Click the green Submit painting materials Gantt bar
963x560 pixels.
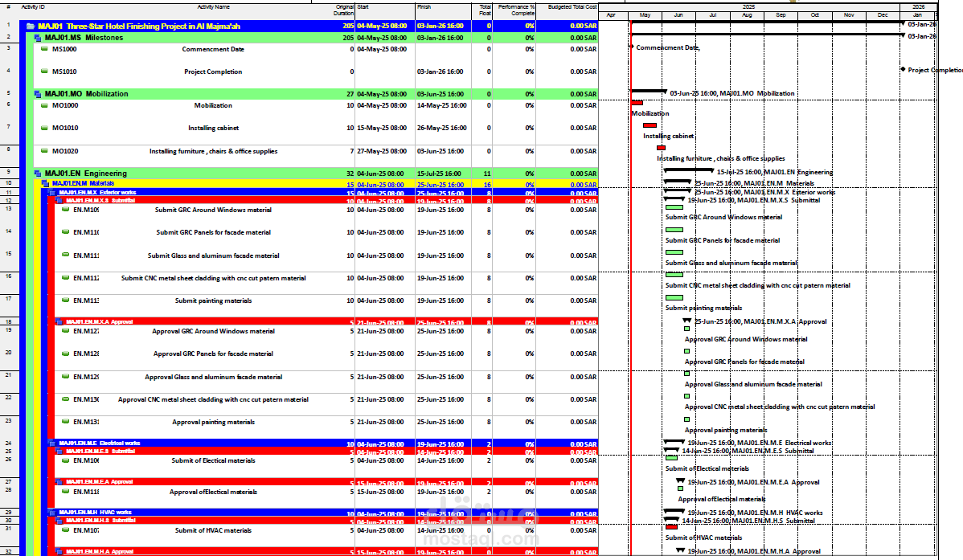coord(674,298)
